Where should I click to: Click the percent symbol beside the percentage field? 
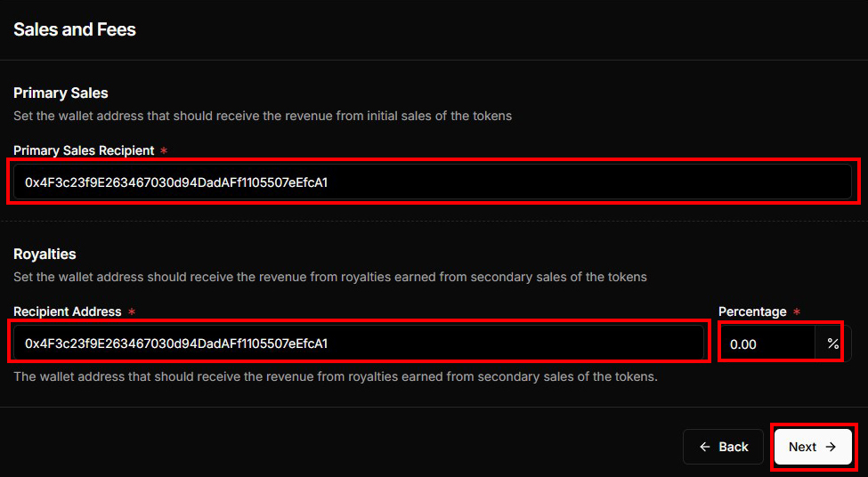[x=832, y=344]
